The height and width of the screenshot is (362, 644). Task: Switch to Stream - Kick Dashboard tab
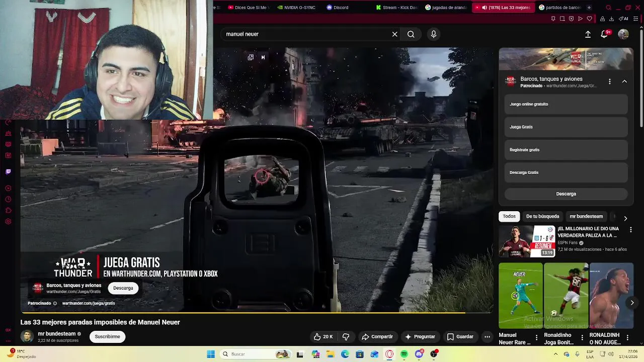[397, 8]
